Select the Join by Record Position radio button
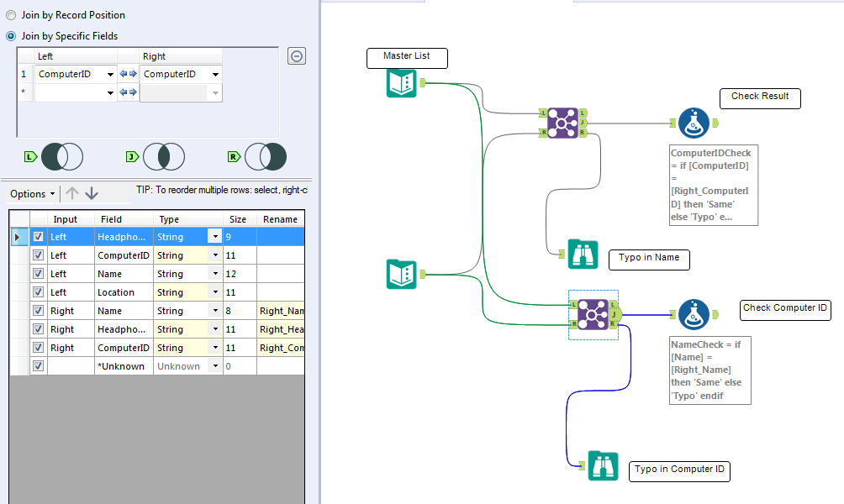 11,14
